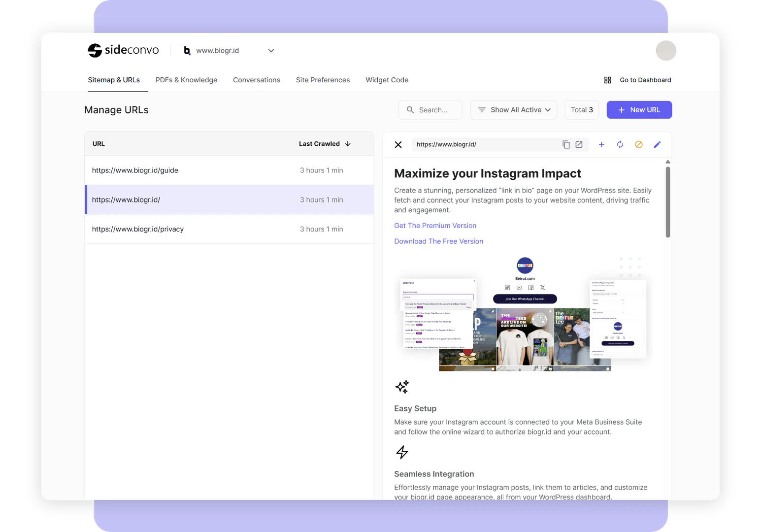Copy the URL with the copy icon
Image resolution: width=760 pixels, height=532 pixels.
[x=566, y=144]
